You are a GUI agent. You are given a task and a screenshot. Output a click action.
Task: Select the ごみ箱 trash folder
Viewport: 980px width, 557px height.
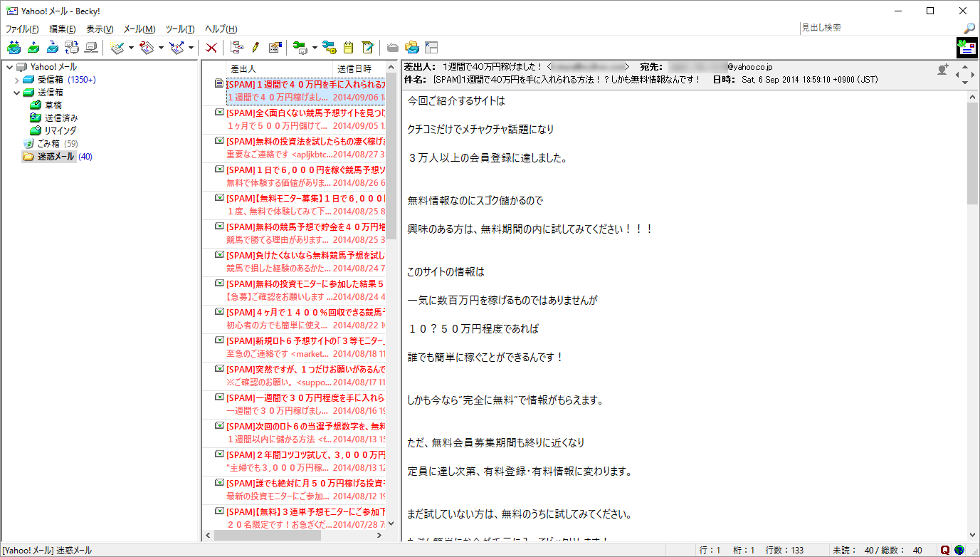(x=50, y=144)
